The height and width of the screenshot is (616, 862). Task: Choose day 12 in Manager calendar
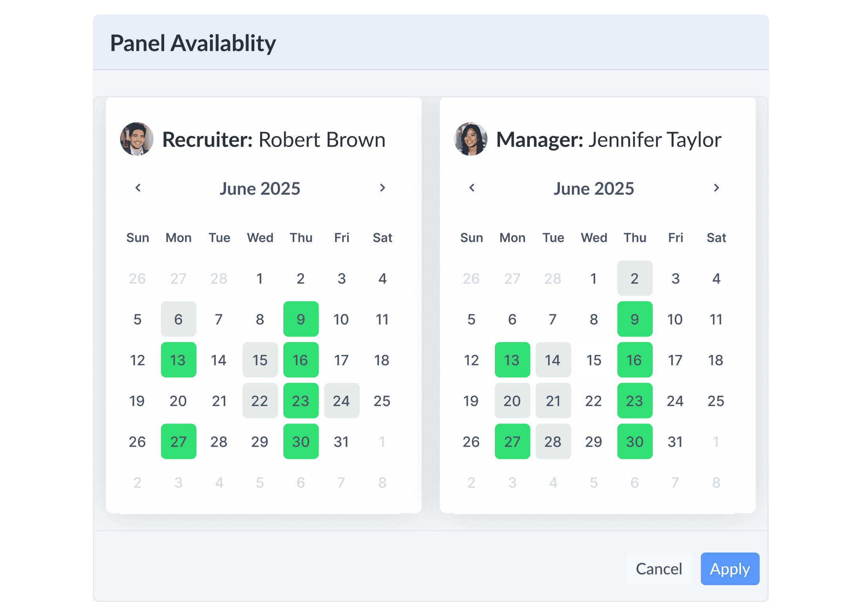[x=471, y=360]
